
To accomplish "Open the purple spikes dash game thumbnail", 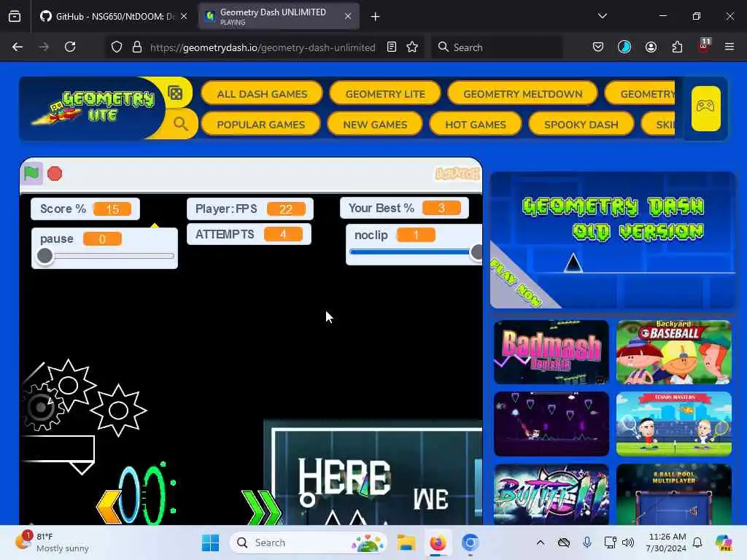I will (x=551, y=424).
